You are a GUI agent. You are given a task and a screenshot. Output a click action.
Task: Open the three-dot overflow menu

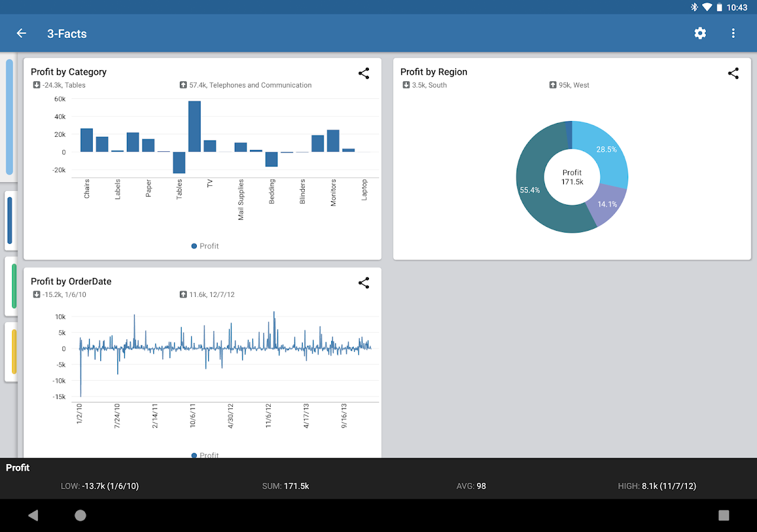point(733,33)
